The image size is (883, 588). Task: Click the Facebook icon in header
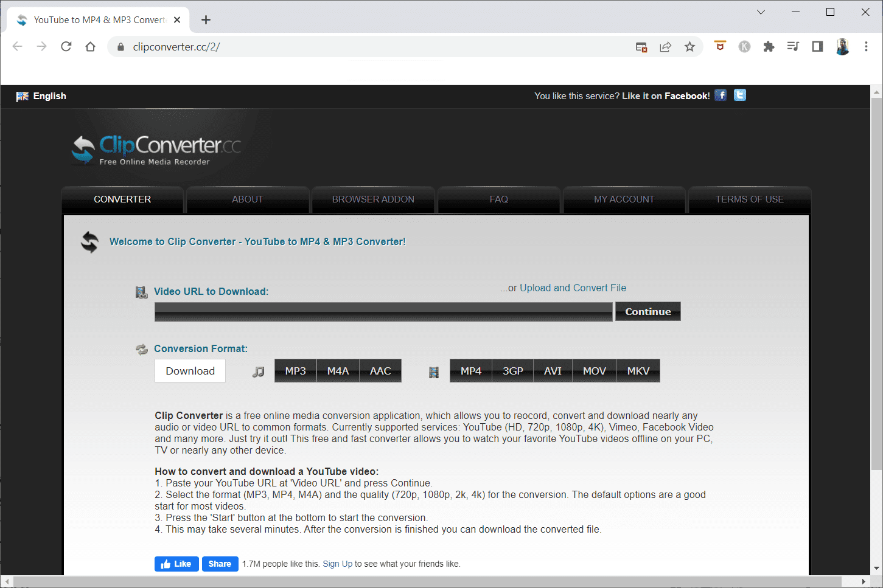[721, 95]
